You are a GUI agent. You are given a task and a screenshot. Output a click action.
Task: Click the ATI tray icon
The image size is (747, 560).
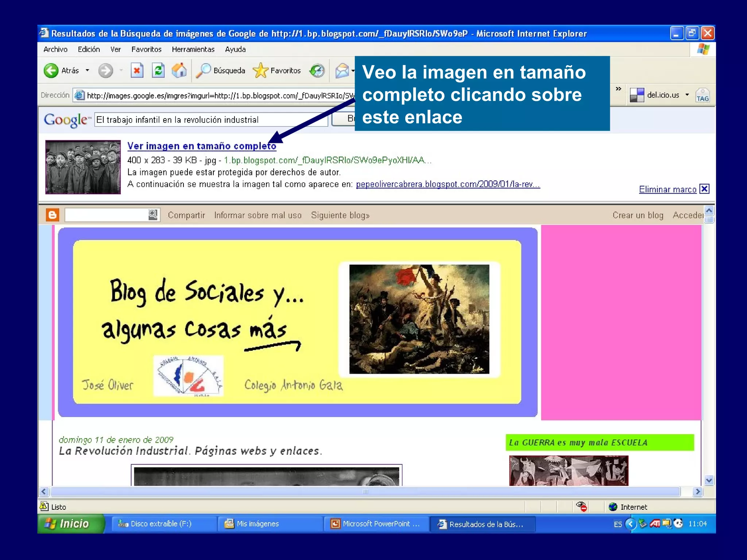pos(655,524)
